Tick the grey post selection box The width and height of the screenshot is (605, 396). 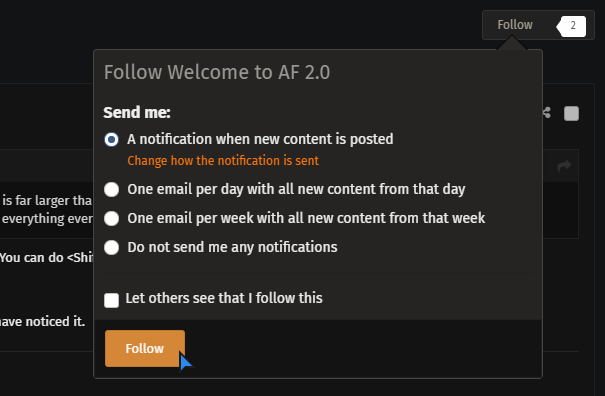click(571, 113)
